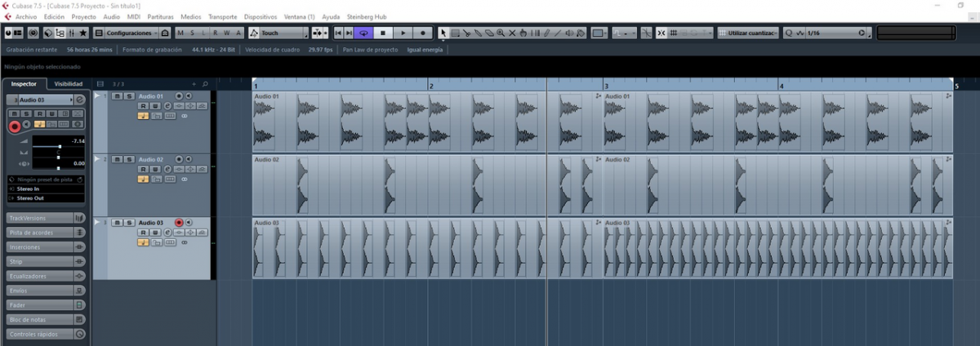Viewport: 980px width, 346px height.
Task: Open the Configuraciones dropdown
Action: [131, 33]
